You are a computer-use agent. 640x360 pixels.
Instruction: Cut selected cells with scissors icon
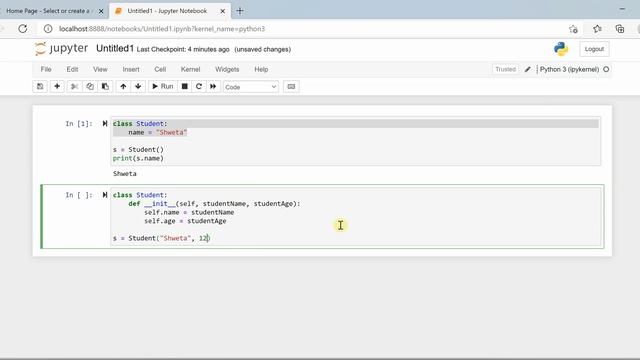74,87
